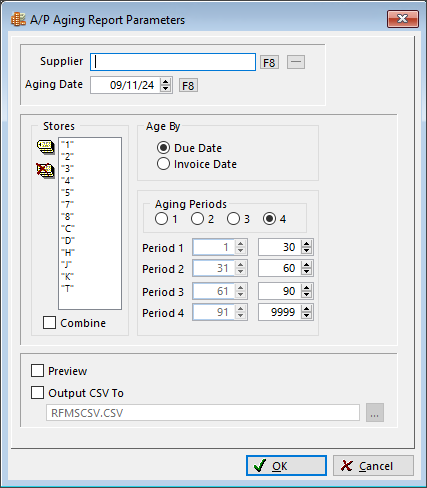Enable the Preview checkbox
This screenshot has height=488, width=427.
37,371
